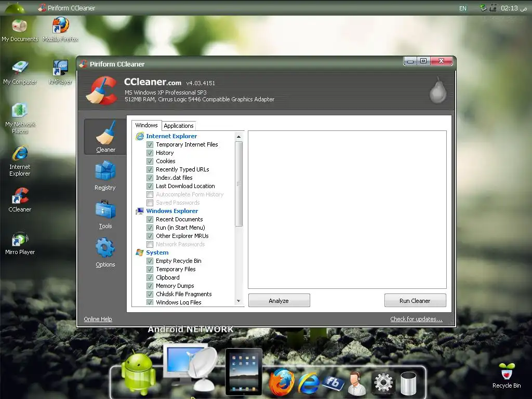Launch Internet Explorer from the dock

tap(309, 383)
